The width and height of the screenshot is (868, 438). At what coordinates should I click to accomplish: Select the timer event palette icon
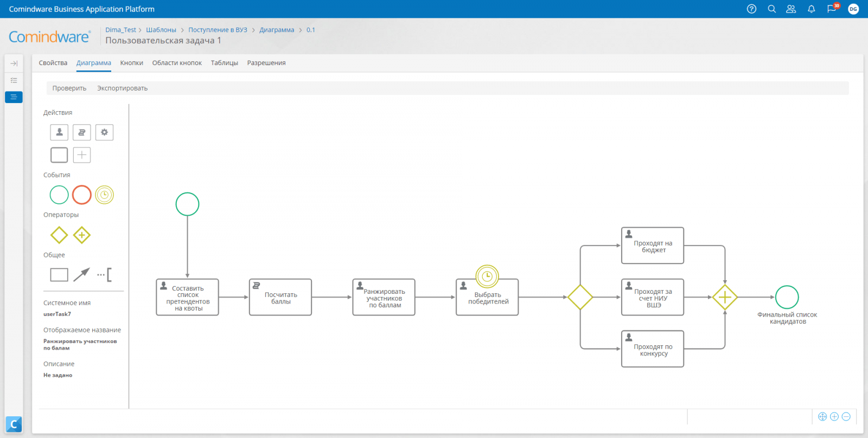[104, 195]
